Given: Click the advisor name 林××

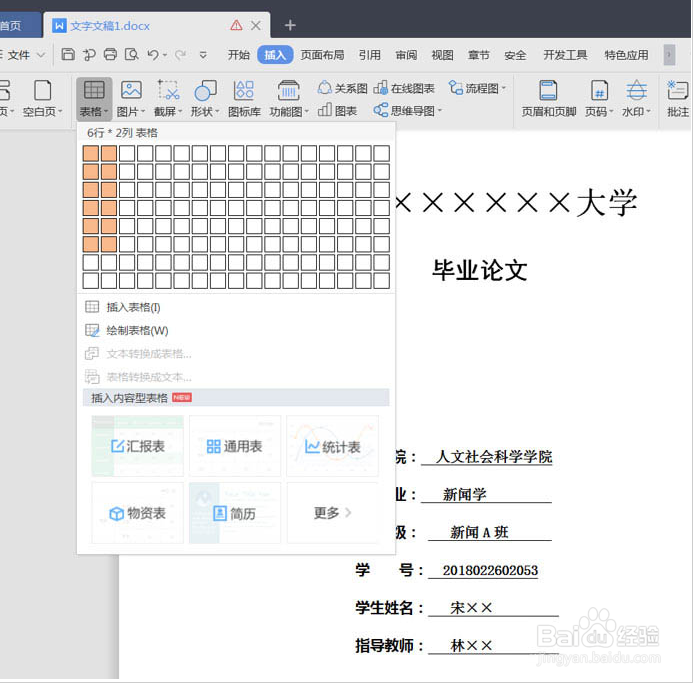Looking at the screenshot, I should [471, 645].
